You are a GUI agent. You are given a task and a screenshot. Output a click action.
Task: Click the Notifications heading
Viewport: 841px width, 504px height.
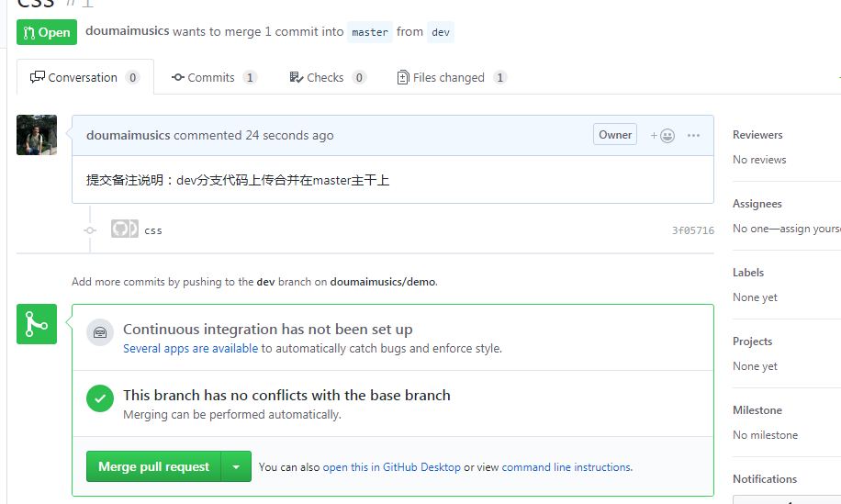coord(765,479)
